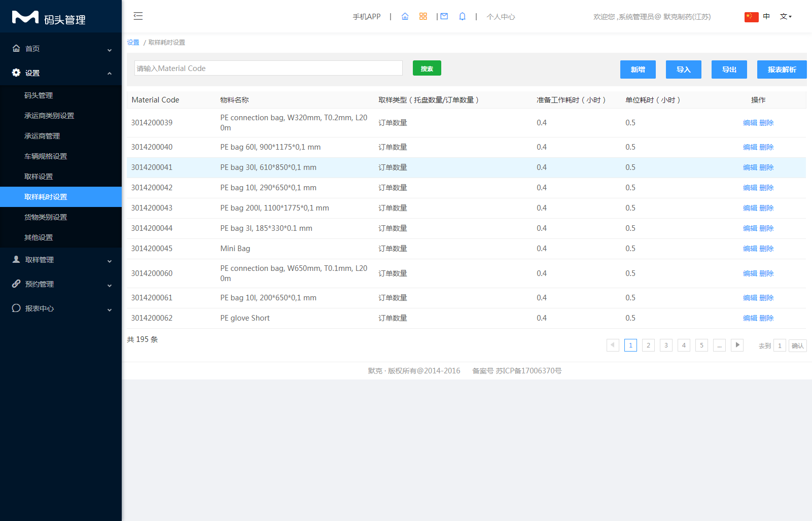Expand the 预约管理 menu chevron
812x521 pixels.
tap(110, 285)
